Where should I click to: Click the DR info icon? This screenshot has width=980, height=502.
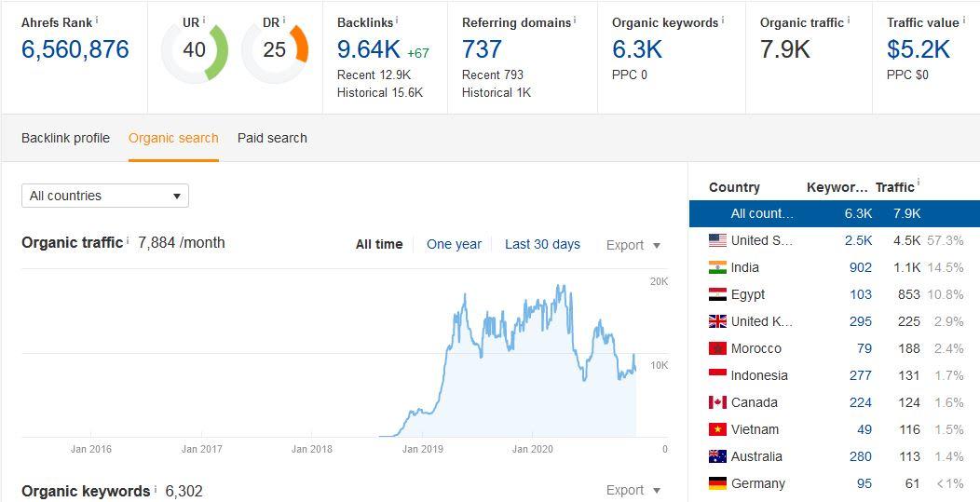click(x=284, y=20)
